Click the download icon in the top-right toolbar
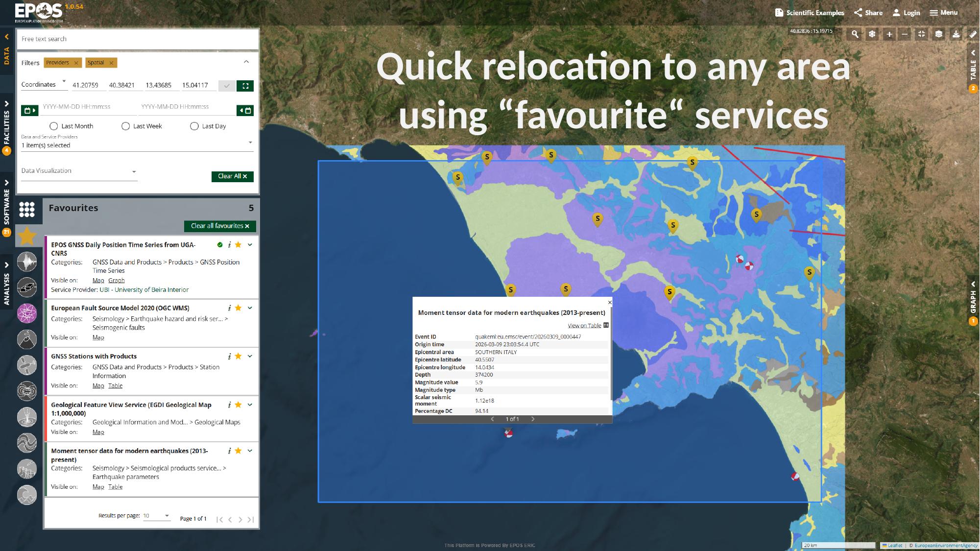 point(956,35)
